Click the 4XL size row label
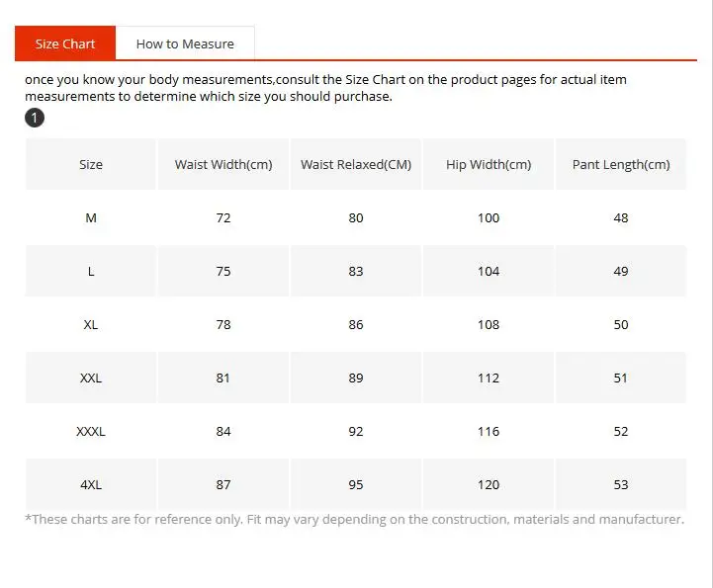The image size is (713, 588). [x=91, y=484]
